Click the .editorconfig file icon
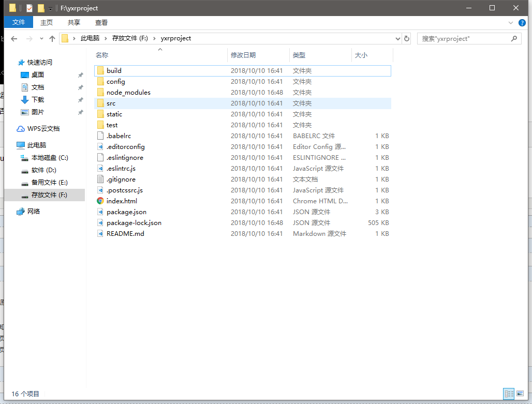 (x=100, y=146)
